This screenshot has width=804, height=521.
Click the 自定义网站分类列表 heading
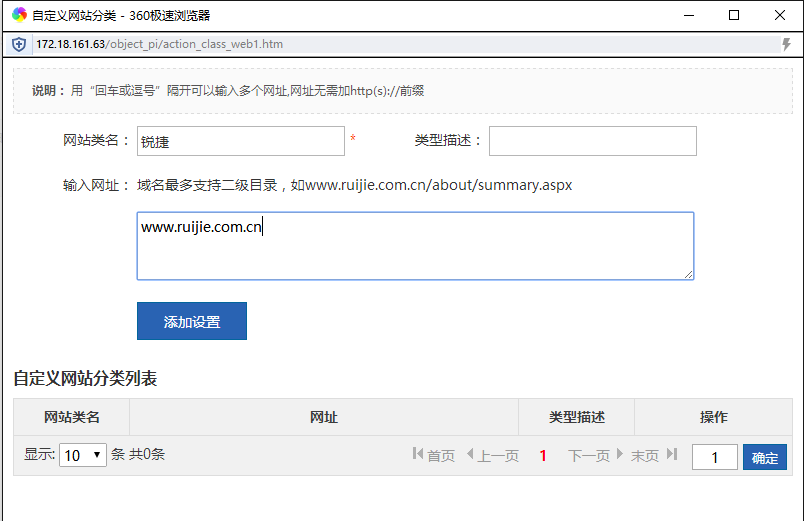pos(85,378)
